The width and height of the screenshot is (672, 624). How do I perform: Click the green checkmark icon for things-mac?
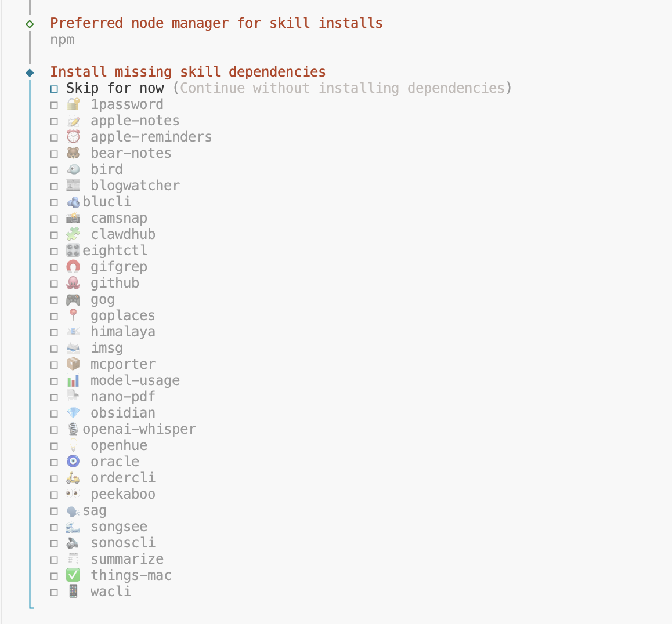click(73, 575)
